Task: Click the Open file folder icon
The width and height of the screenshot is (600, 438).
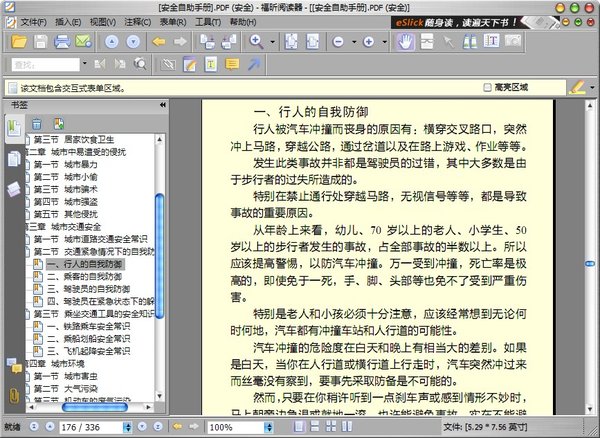Action: pyautogui.click(x=18, y=41)
